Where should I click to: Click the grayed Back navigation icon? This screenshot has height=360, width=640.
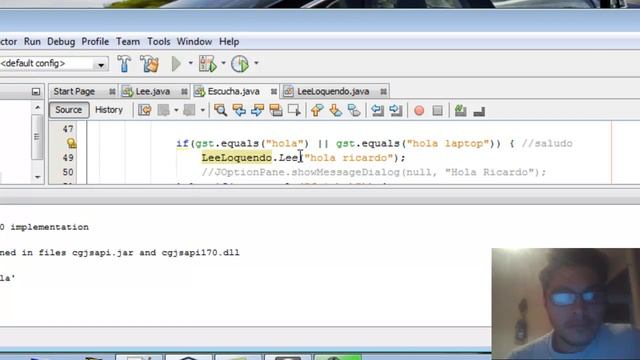click(x=164, y=110)
